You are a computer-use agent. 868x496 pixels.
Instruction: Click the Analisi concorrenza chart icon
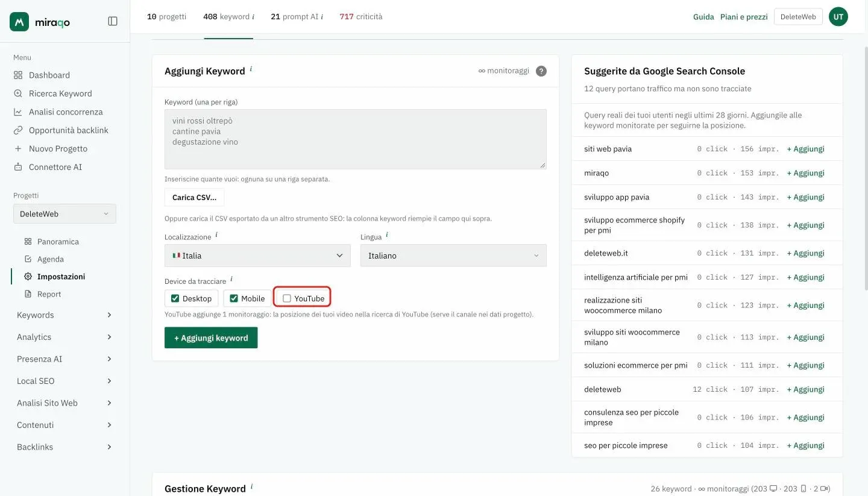coord(18,112)
